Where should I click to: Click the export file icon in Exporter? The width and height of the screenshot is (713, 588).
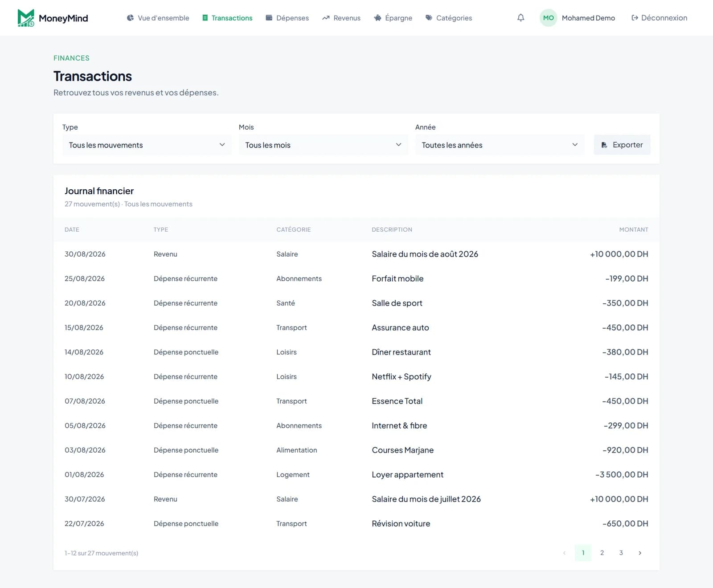pyautogui.click(x=604, y=145)
